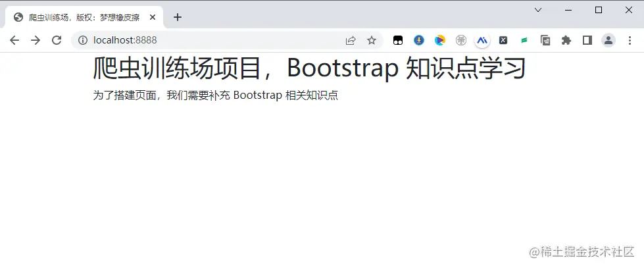Open the dark X extension icon
Image resolution: width=644 pixels, height=268 pixels.
[503, 40]
